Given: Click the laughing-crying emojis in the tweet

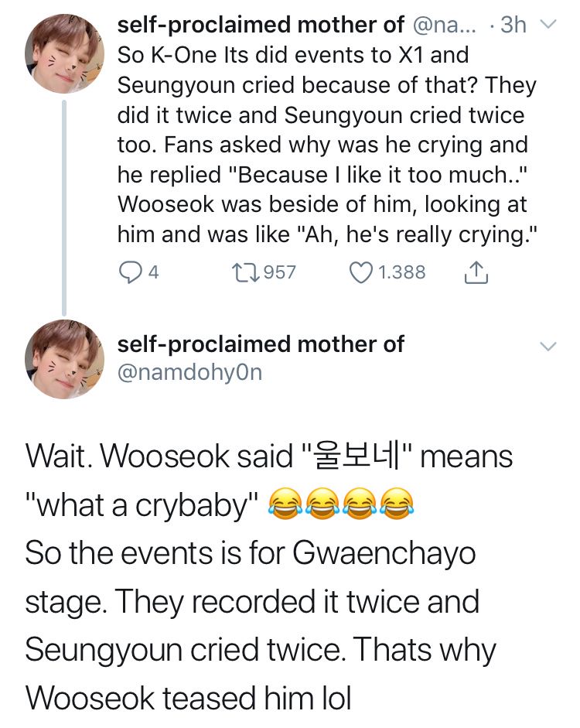Looking at the screenshot, I should click(x=340, y=505).
